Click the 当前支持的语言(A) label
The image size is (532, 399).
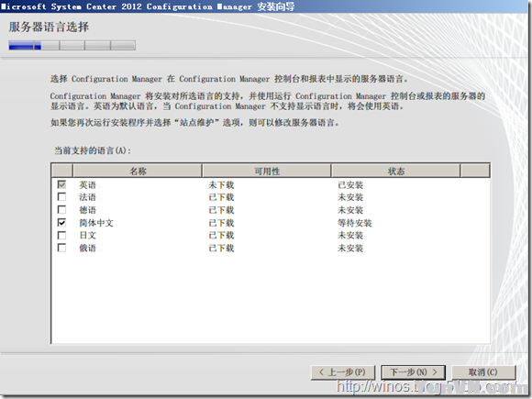pyautogui.click(x=93, y=150)
